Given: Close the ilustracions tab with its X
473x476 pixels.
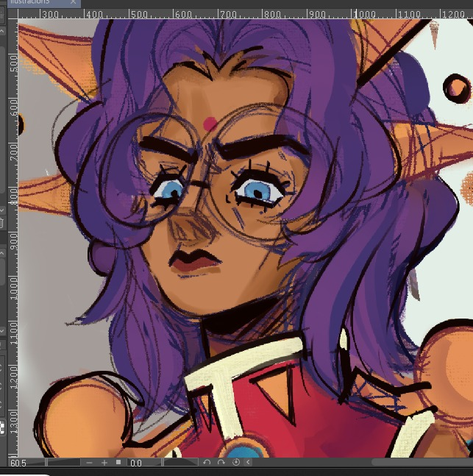Looking at the screenshot, I should click(x=73, y=2).
